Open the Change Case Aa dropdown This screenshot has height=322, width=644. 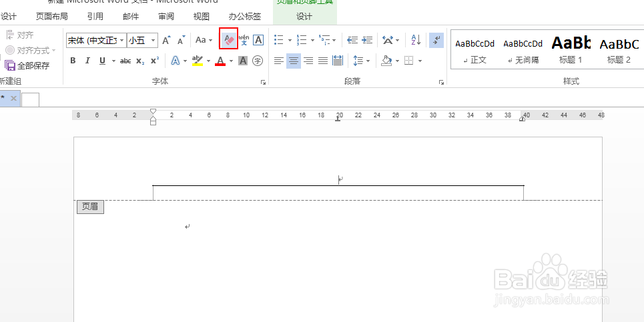click(204, 40)
